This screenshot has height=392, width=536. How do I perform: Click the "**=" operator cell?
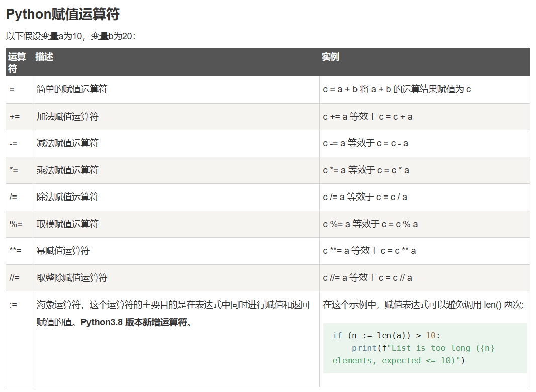tap(16, 251)
